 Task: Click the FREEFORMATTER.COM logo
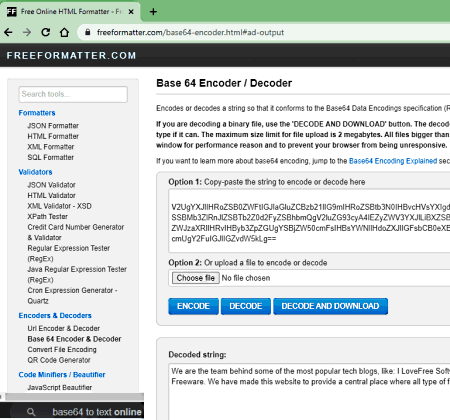(71, 55)
